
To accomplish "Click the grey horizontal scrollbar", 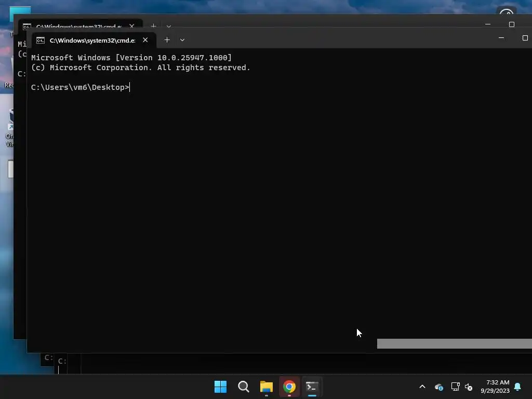I will click(x=454, y=344).
